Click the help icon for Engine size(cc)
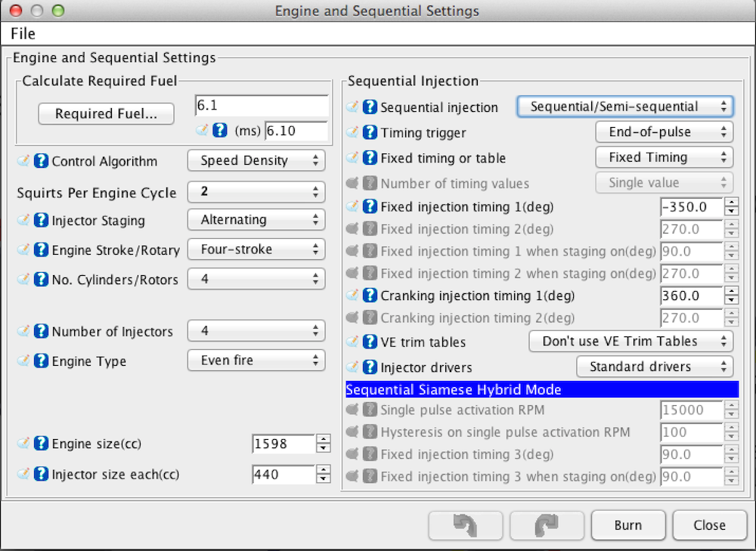Screen dimensions: 756x551 (x=42, y=444)
